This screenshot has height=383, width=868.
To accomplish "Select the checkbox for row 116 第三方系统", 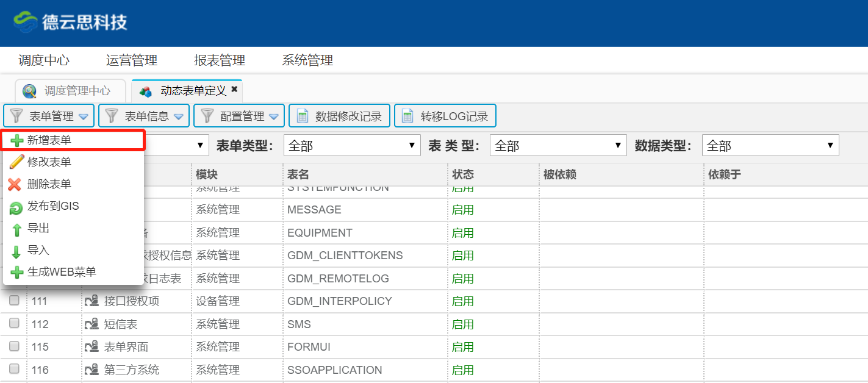I will coord(14,369).
